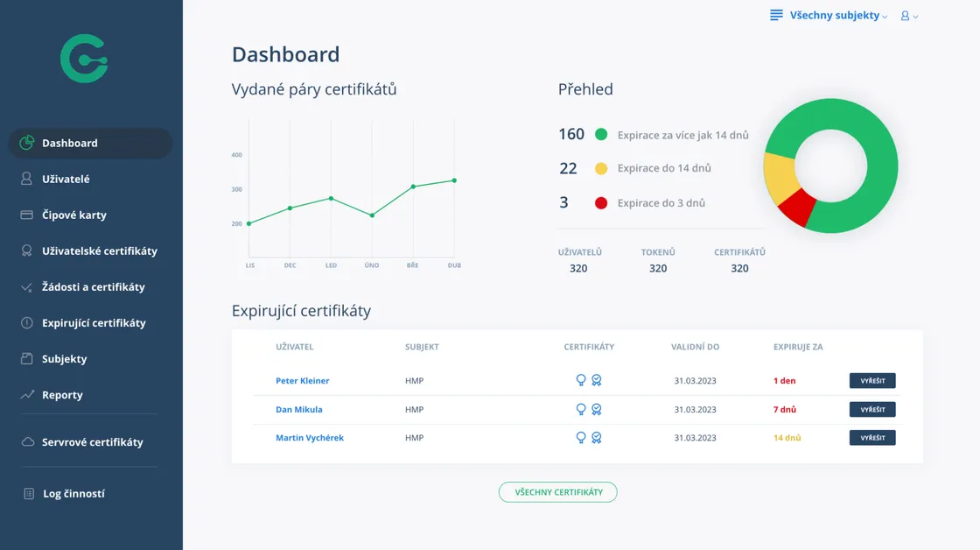This screenshot has width=980, height=550.
Task: Click the Log činností document icon
Action: point(29,494)
